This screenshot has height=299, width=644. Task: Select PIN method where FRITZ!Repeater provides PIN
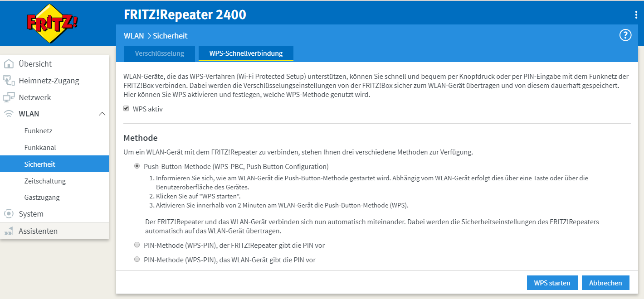coord(137,245)
